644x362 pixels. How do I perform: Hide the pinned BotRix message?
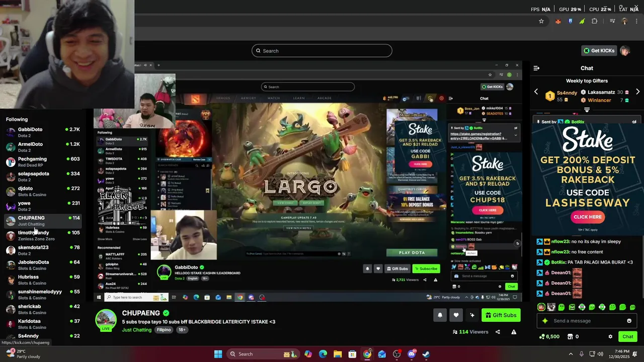(x=634, y=122)
